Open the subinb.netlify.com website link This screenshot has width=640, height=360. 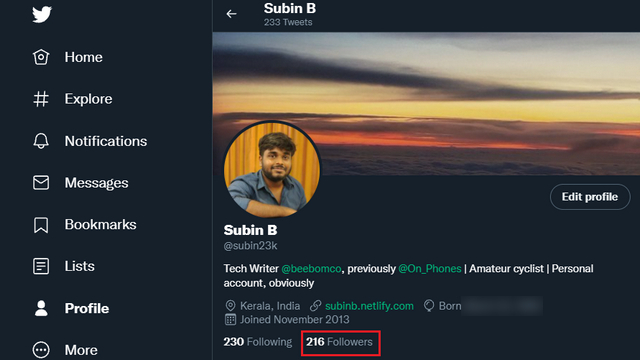[x=369, y=306]
